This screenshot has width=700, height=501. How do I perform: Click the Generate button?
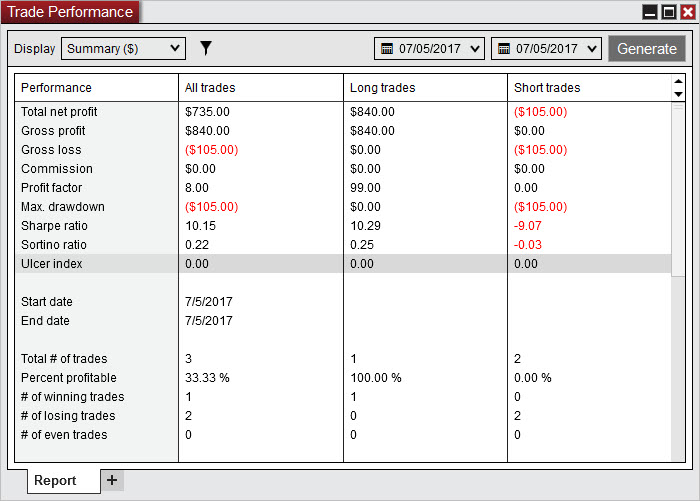point(647,48)
